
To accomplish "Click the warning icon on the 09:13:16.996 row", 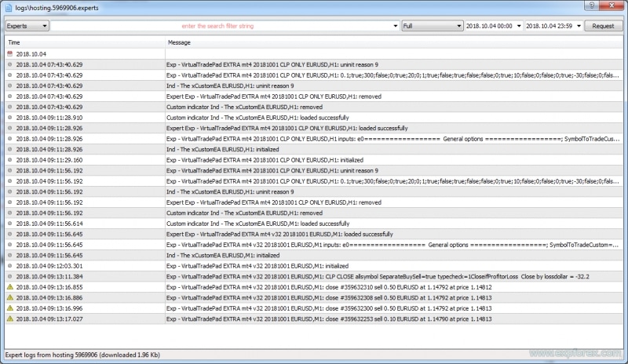I will click(x=9, y=308).
